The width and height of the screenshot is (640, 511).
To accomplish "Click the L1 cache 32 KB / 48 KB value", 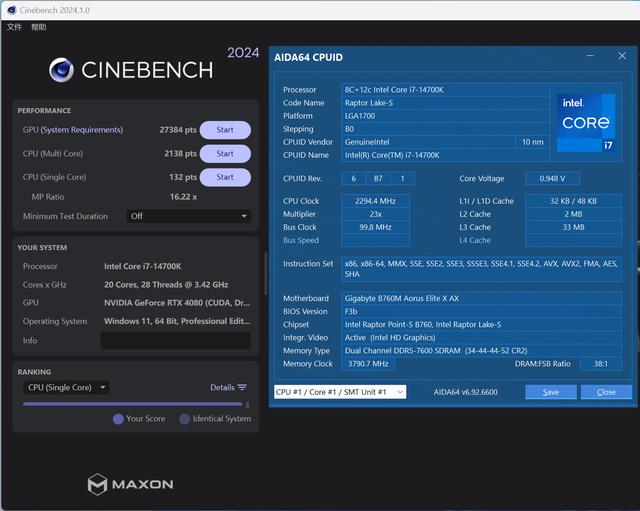I will pos(573,201).
